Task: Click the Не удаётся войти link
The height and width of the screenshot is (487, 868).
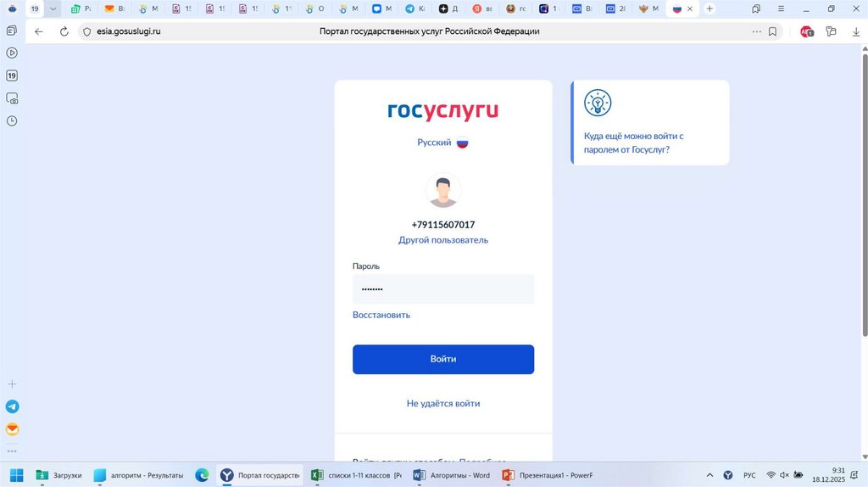Action: [x=442, y=403]
